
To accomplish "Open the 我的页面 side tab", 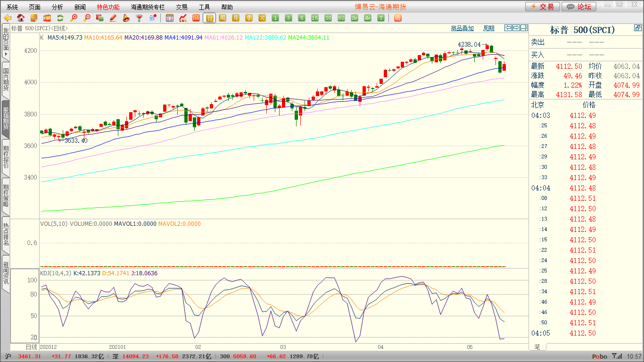I will 6,42.
